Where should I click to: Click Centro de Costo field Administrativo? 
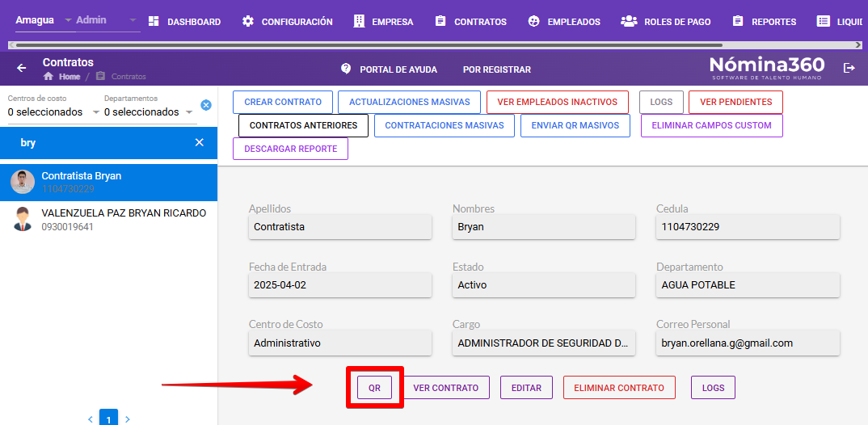pos(340,343)
